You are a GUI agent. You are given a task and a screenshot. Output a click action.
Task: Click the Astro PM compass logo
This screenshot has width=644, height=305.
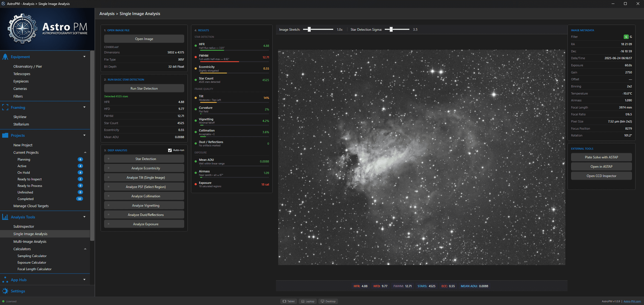tap(22, 29)
